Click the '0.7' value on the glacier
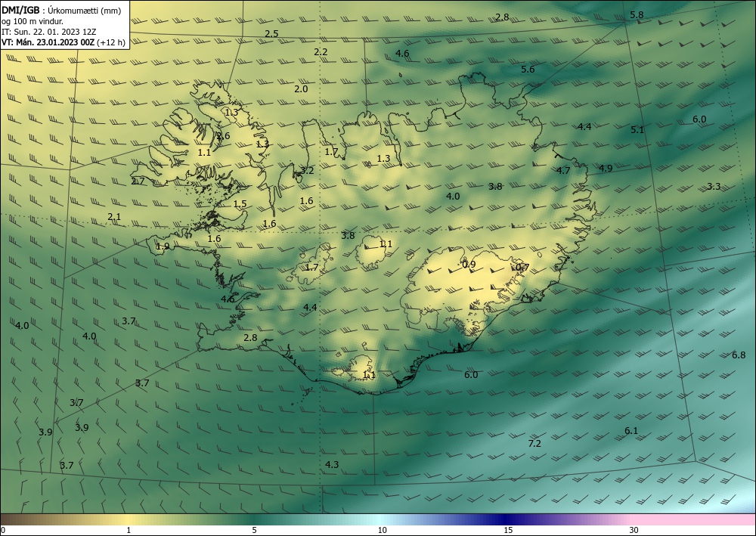The image size is (756, 536). pos(522,268)
